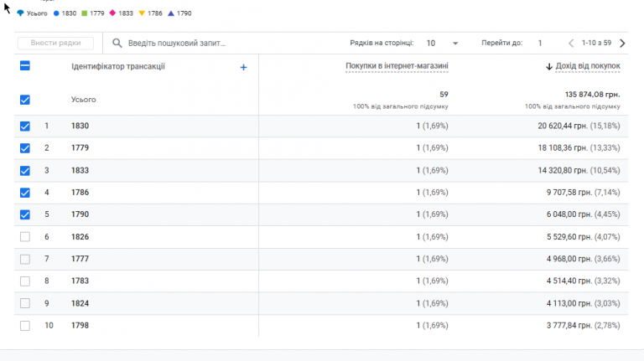Click the total 135 874,08 грн. value

[x=592, y=95]
